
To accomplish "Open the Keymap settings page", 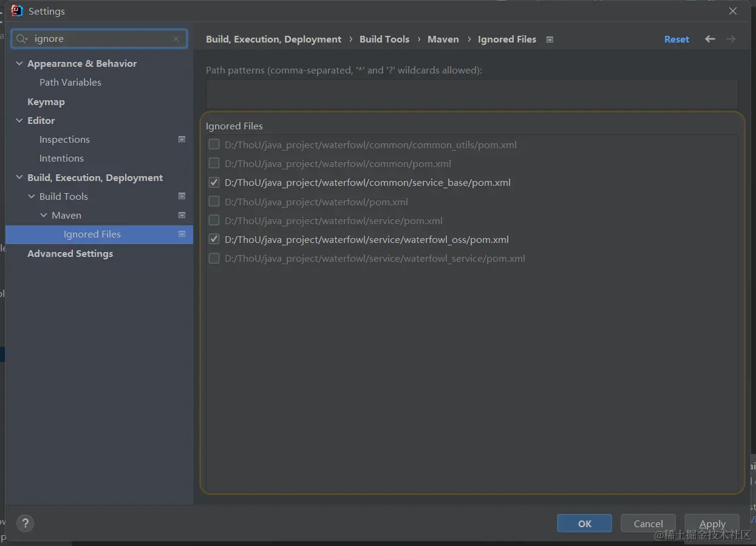I will tap(46, 101).
